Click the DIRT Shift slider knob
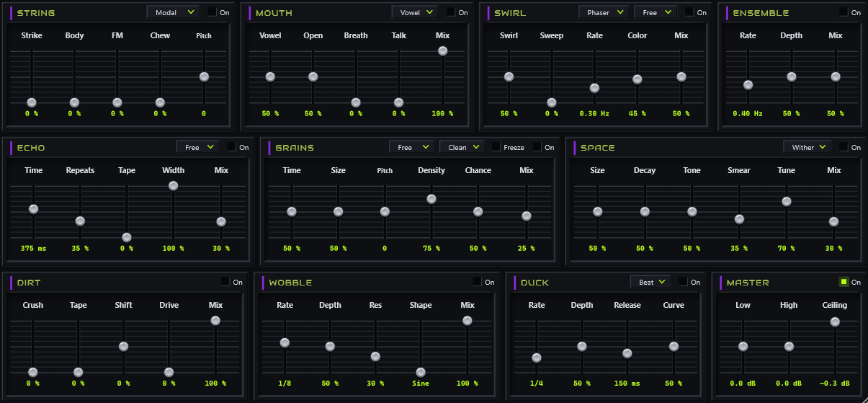Viewport: 868px width, 403px height. pos(123,346)
